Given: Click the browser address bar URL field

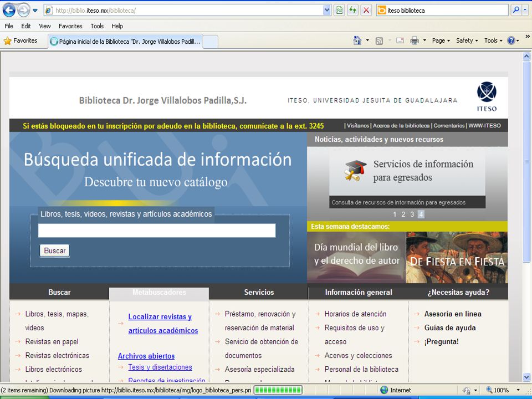Looking at the screenshot, I should (x=188, y=11).
